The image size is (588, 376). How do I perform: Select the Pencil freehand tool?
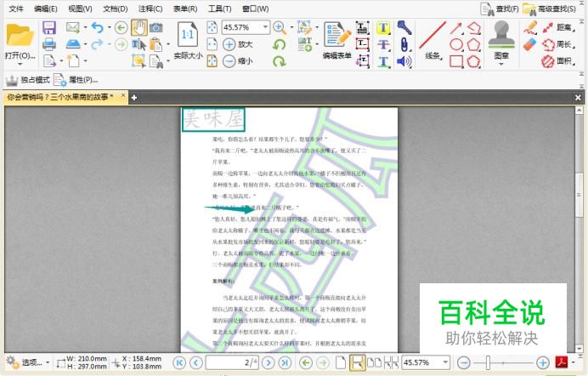pos(530,28)
